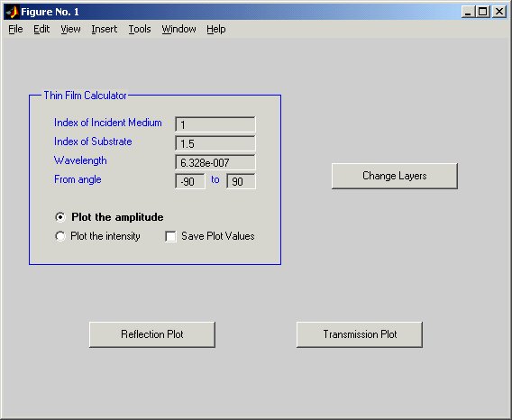Open the Window menu
The image size is (512, 420).
(x=178, y=29)
